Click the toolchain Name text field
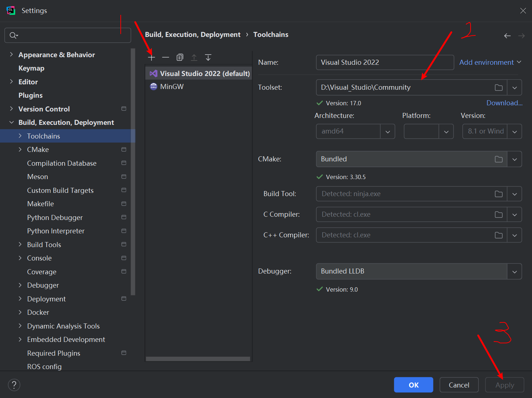 pyautogui.click(x=385, y=62)
